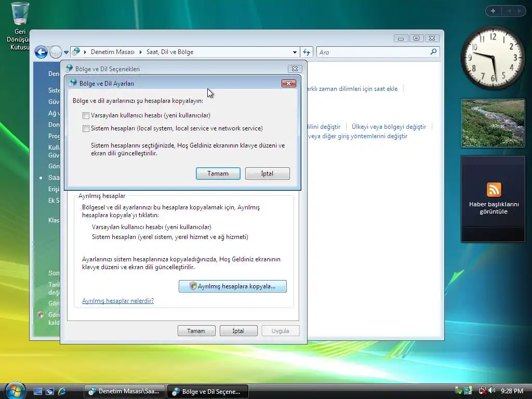
Task: Click Haber başlıklarını görüntüle
Action: tap(494, 208)
